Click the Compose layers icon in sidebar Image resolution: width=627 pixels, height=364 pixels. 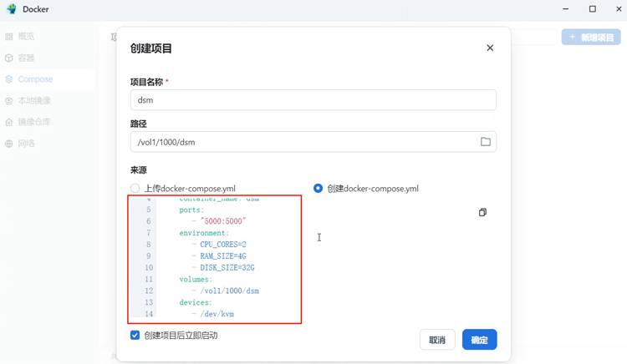point(9,79)
